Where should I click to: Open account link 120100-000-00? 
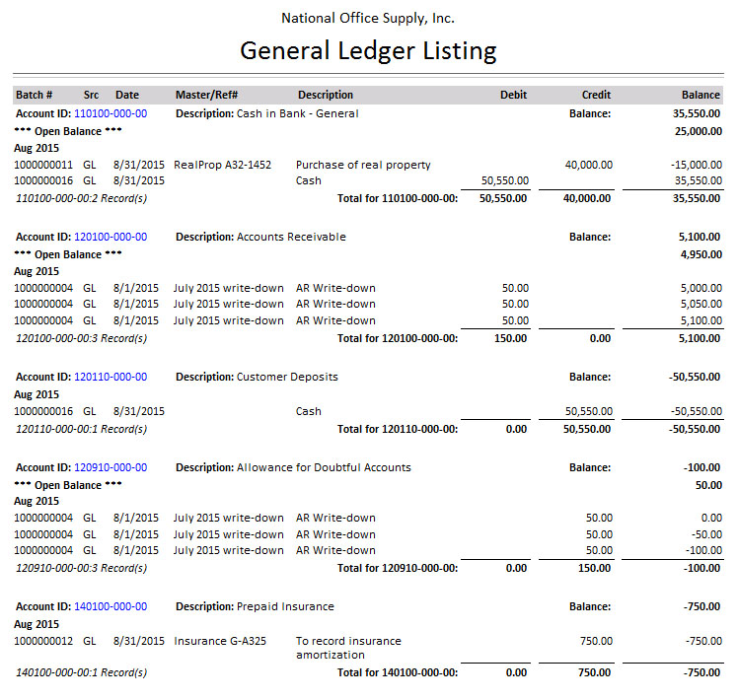(111, 237)
